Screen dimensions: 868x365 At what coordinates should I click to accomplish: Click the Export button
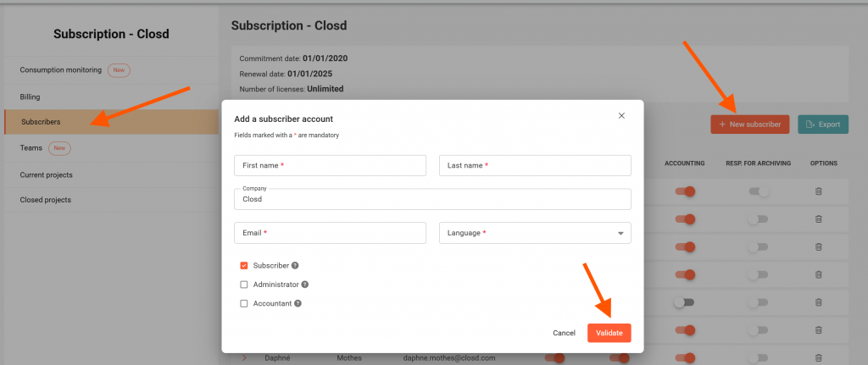pyautogui.click(x=822, y=124)
